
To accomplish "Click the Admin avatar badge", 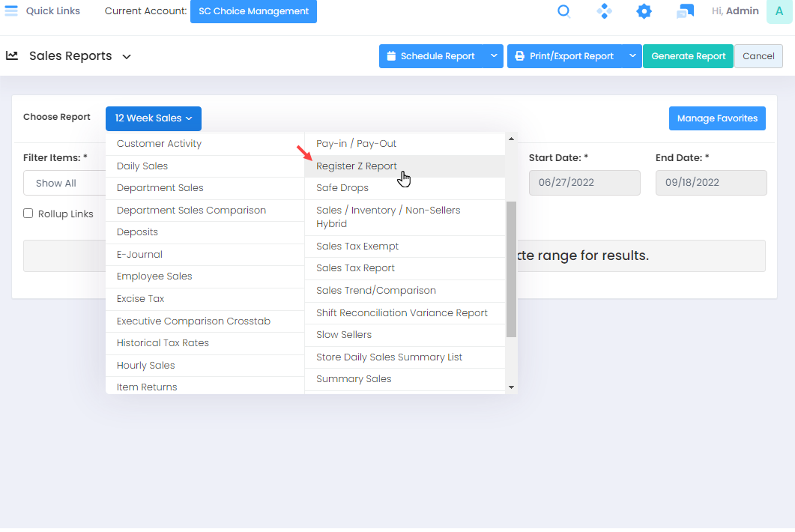I will [779, 11].
